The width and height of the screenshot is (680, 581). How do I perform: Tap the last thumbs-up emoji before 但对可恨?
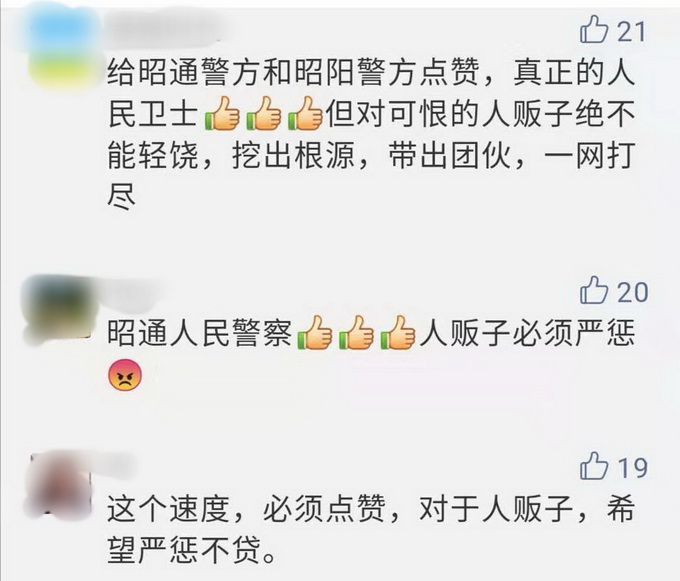305,114
